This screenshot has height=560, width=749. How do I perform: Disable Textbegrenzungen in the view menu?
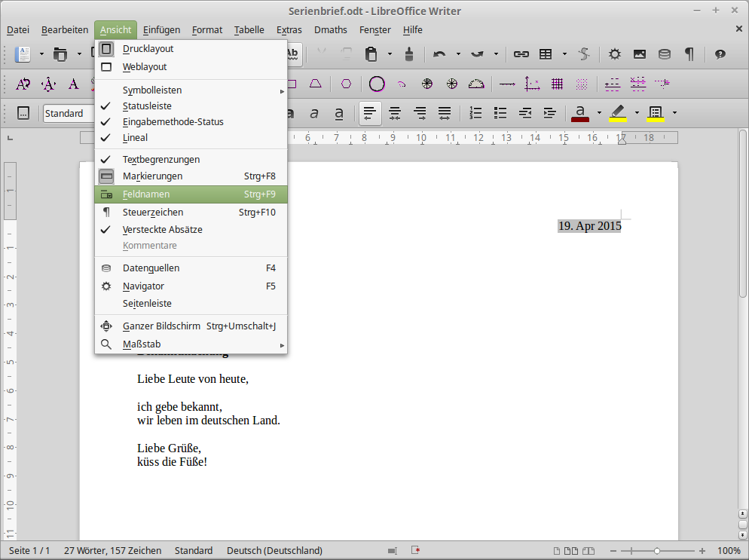[x=161, y=160]
